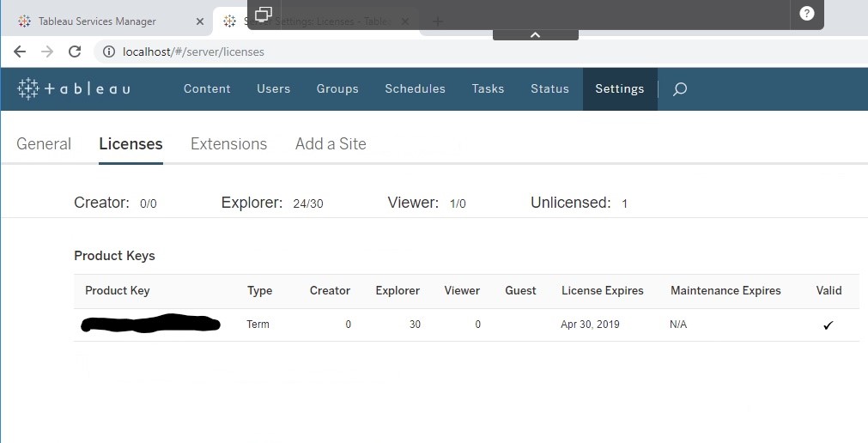Reload the page with refresh icon
The image size is (868, 443).
pos(75,52)
